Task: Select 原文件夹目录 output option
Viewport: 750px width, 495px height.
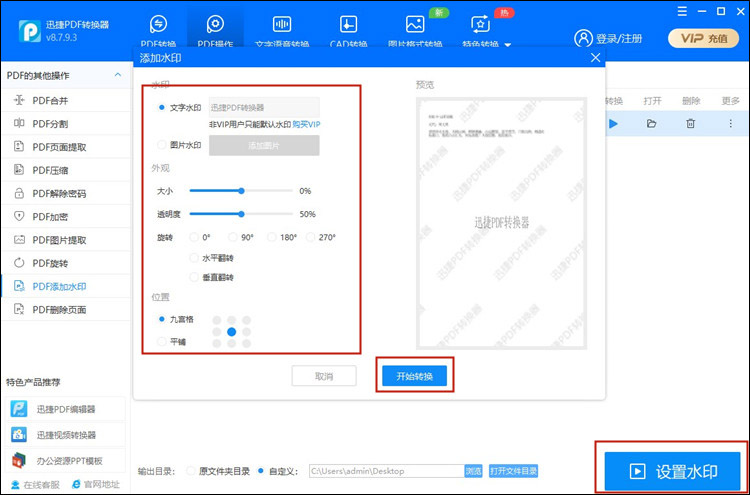Action: click(191, 471)
